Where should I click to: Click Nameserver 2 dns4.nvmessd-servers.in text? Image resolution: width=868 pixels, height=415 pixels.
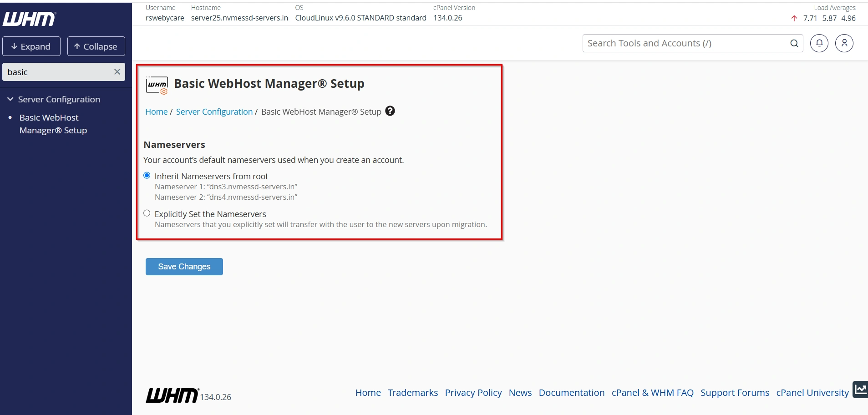[x=226, y=197]
